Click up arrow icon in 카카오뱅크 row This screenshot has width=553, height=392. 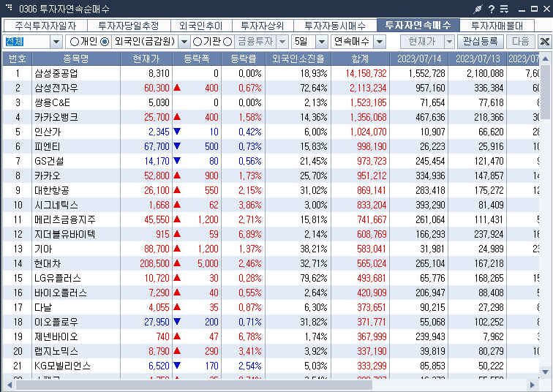(177, 117)
